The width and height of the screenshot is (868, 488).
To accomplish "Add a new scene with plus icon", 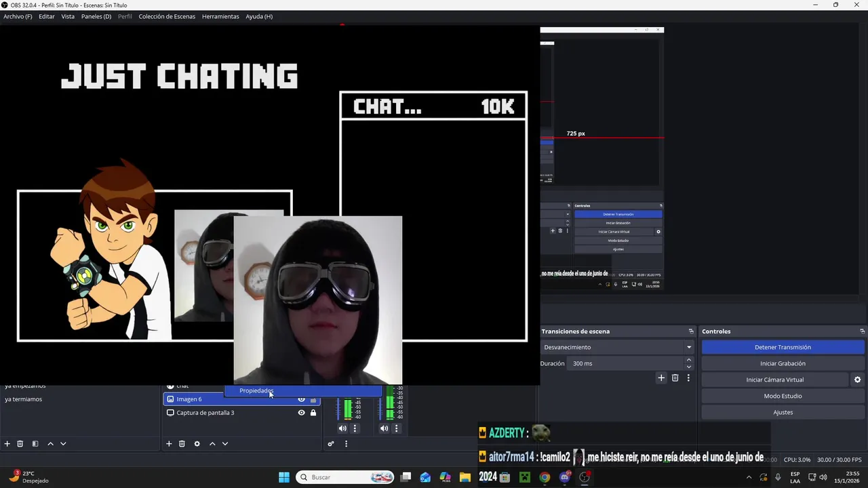I will point(7,444).
